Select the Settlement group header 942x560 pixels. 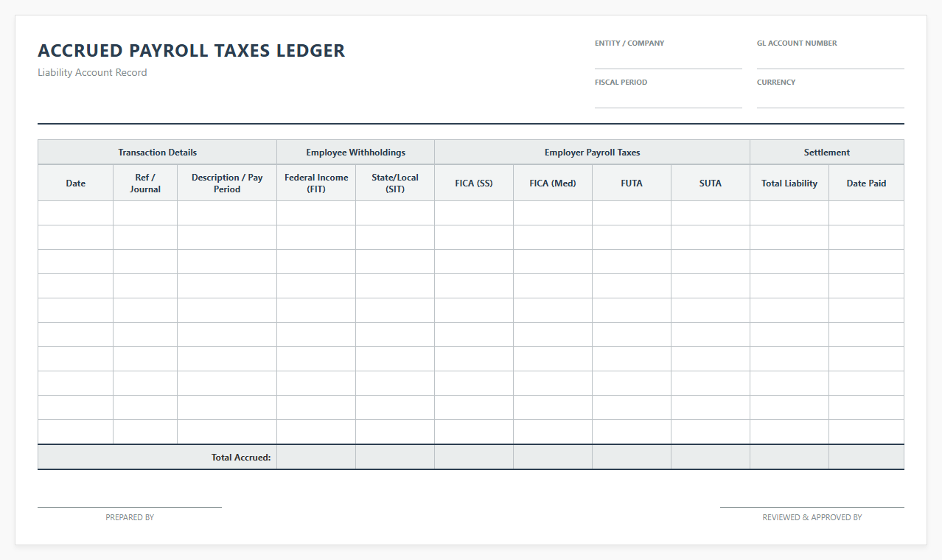pos(827,153)
